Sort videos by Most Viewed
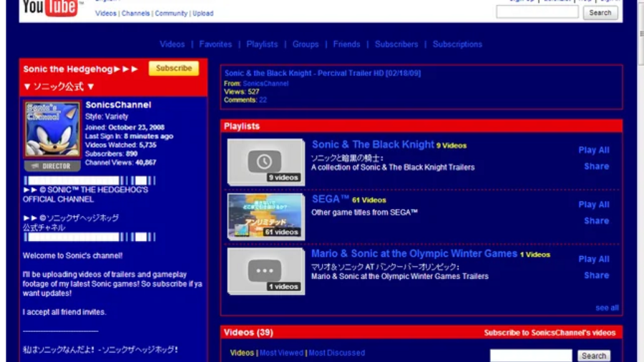Image resolution: width=644 pixels, height=362 pixels. (x=281, y=353)
